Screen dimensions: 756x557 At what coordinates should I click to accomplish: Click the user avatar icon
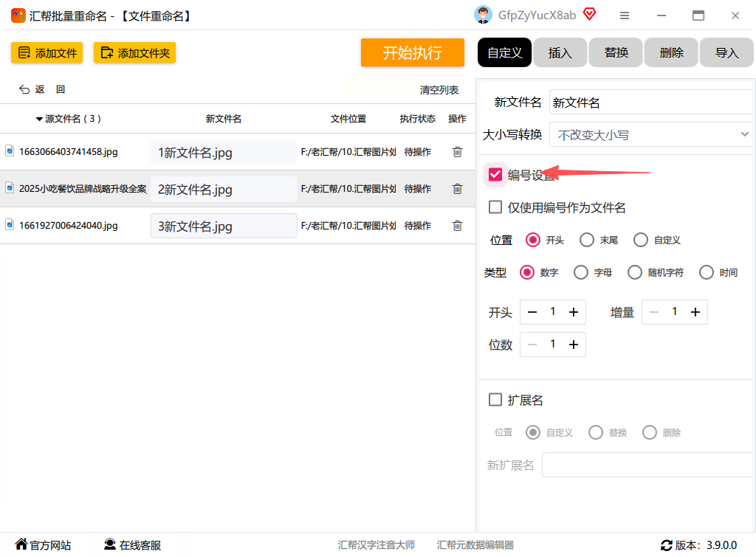pyautogui.click(x=483, y=15)
